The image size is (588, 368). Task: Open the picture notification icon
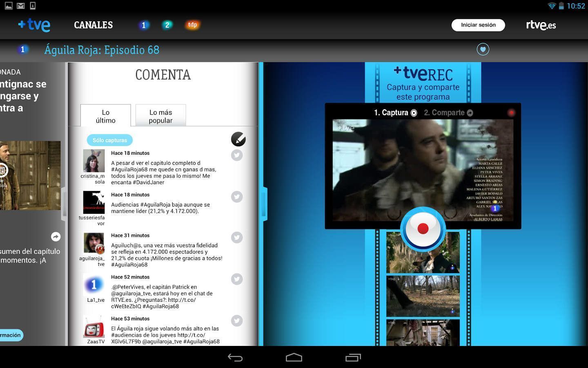point(9,6)
